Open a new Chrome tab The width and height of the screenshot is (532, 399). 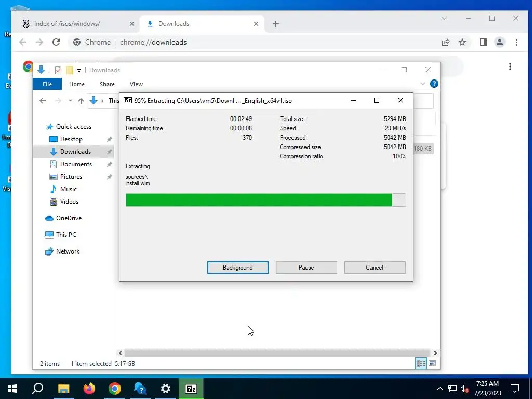276,24
